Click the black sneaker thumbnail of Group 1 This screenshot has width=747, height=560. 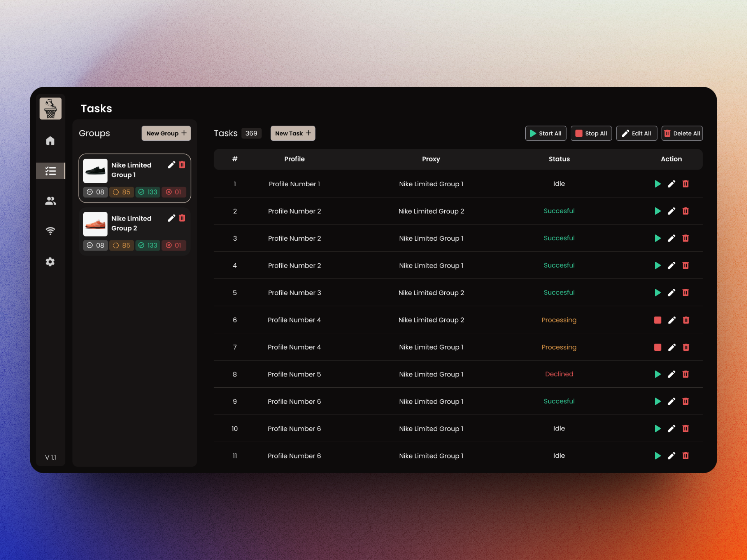pos(95,170)
